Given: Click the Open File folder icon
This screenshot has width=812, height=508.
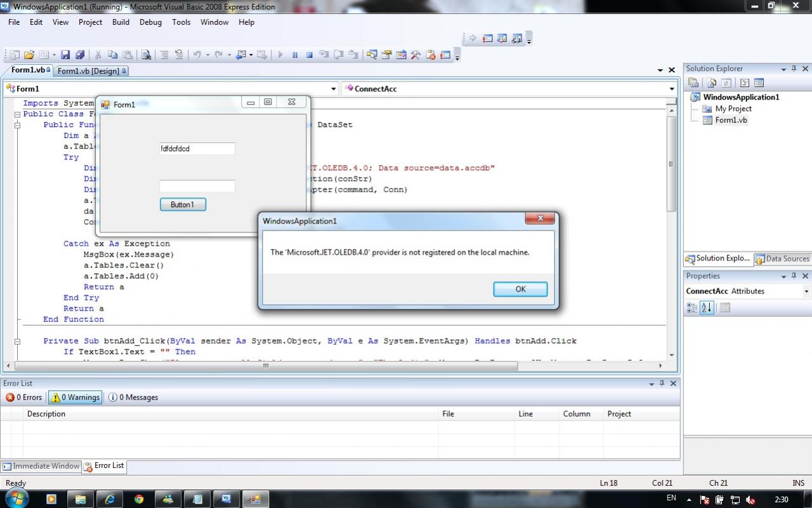Looking at the screenshot, I should (x=29, y=55).
